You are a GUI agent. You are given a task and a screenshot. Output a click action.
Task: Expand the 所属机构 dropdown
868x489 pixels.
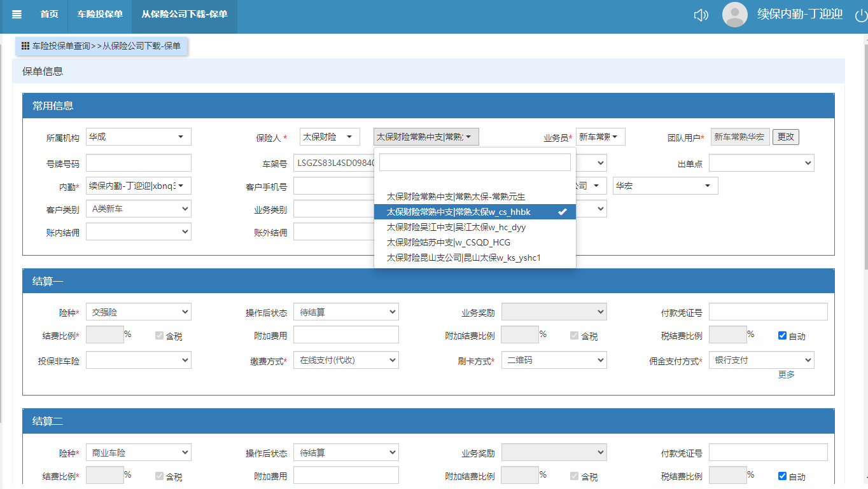pyautogui.click(x=138, y=137)
